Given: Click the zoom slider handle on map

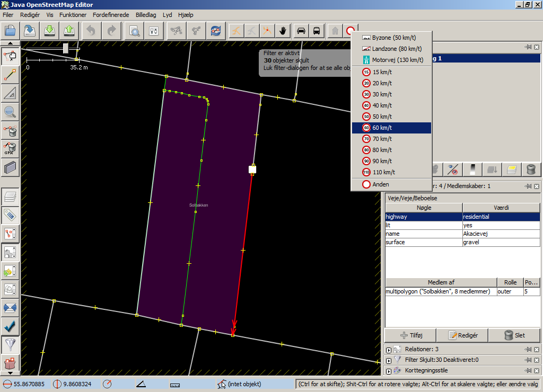Looking at the screenshot, I should click(66, 48).
